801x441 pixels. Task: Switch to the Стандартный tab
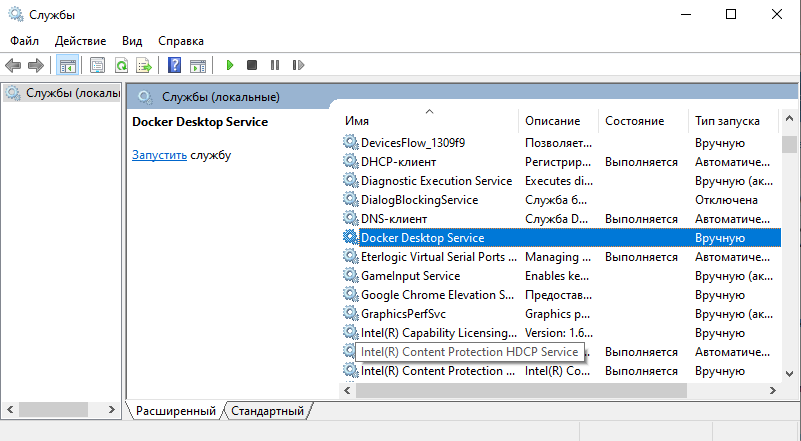click(267, 411)
